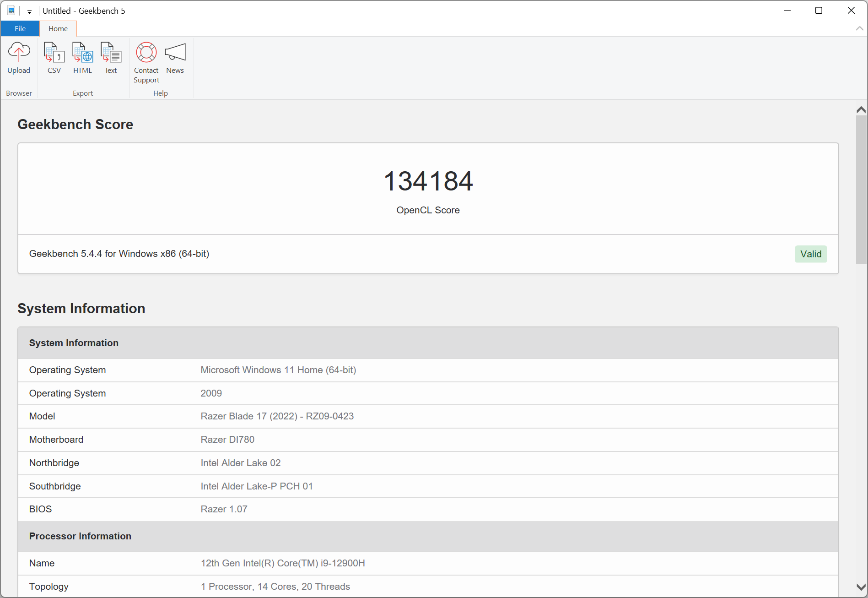The height and width of the screenshot is (598, 868).
Task: Minimize the Geekbench 5 window
Action: pos(787,11)
